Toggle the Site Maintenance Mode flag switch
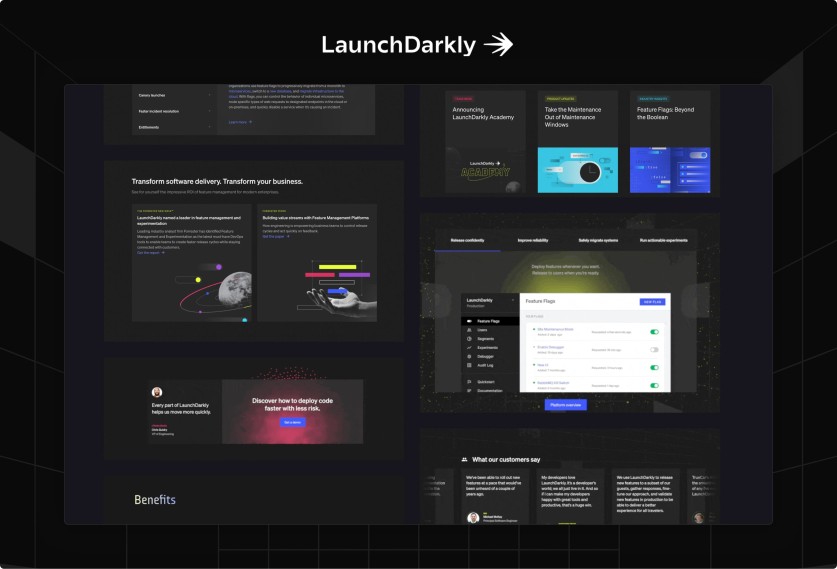837x569 pixels. point(654,332)
